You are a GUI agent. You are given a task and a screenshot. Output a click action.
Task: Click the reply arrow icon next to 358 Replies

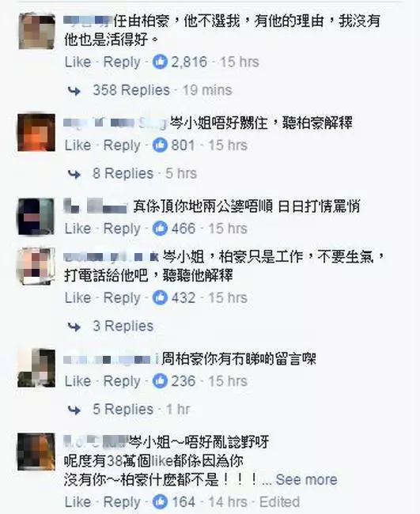74,91
